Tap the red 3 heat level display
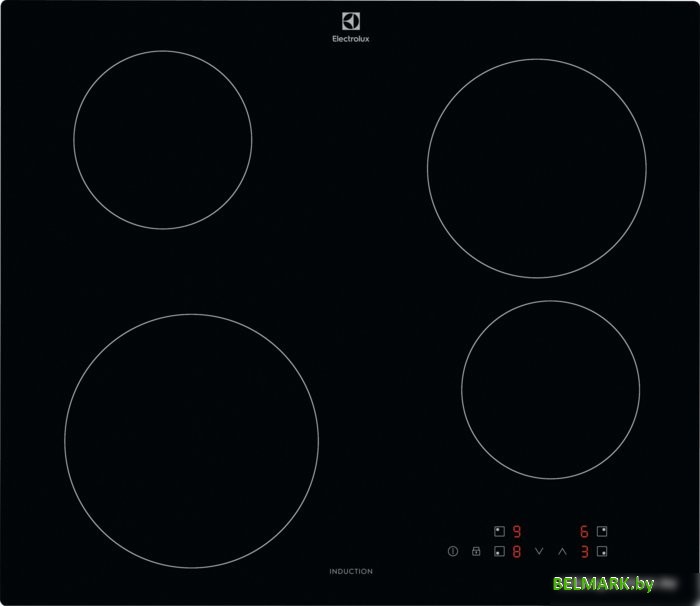700x606 pixels. pos(584,551)
